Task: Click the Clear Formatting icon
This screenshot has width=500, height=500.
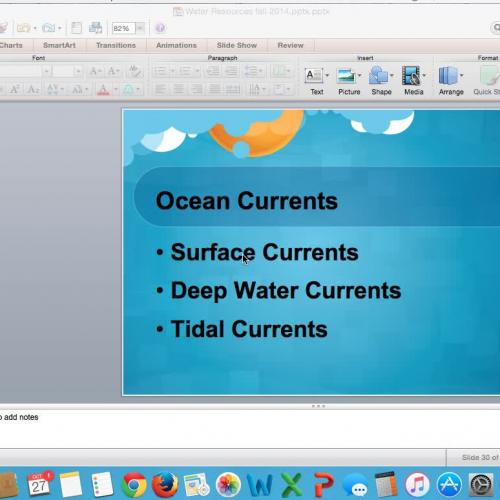Action: pos(134,71)
